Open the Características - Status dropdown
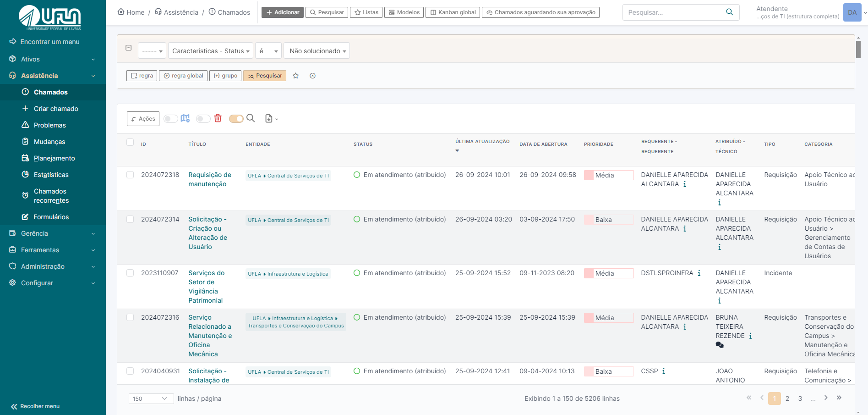The width and height of the screenshot is (868, 415). click(x=211, y=51)
